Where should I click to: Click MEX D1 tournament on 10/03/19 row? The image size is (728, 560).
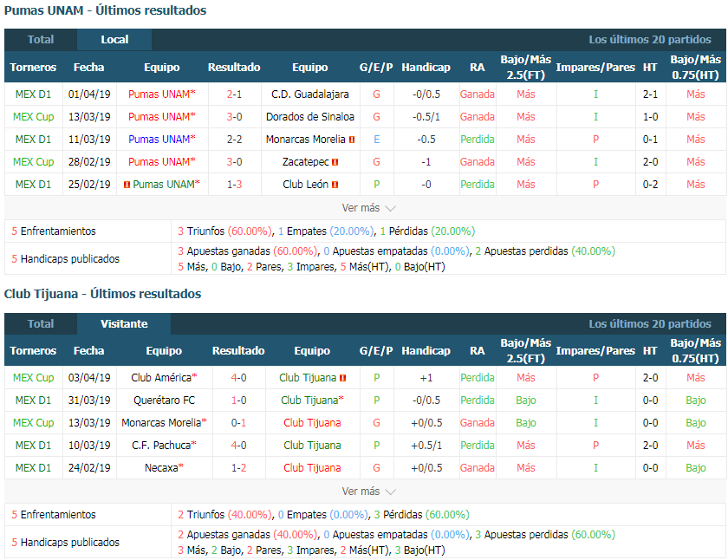34,446
